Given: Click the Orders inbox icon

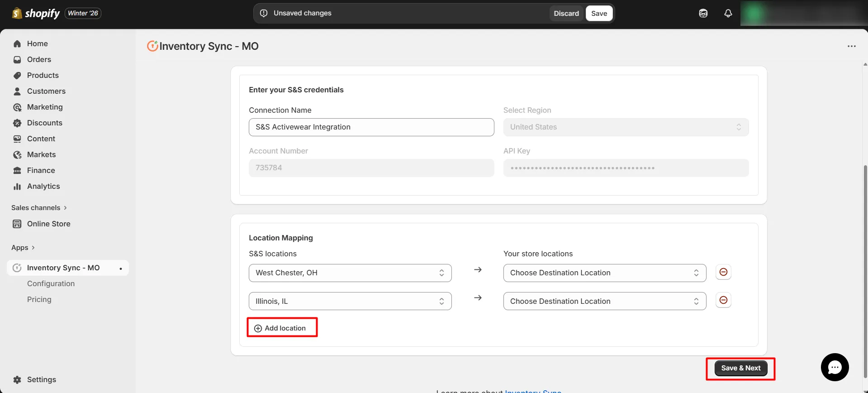Looking at the screenshot, I should point(17,59).
